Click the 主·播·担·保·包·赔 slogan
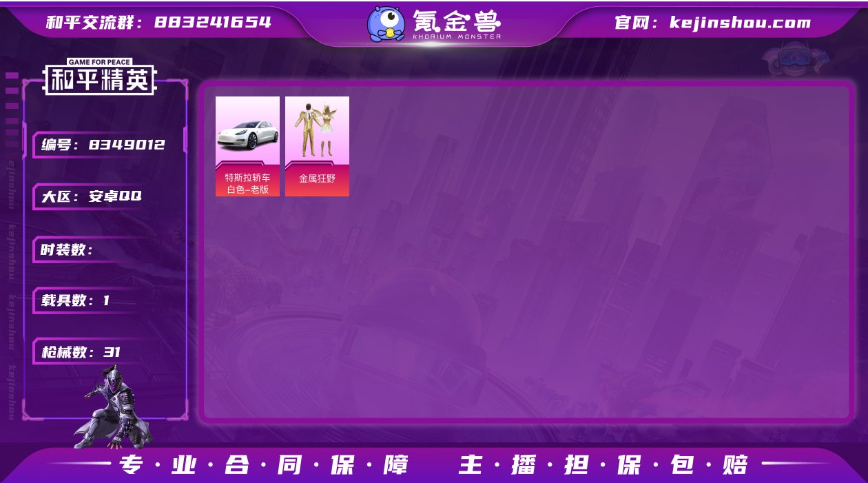The height and width of the screenshot is (483, 868). click(603, 465)
